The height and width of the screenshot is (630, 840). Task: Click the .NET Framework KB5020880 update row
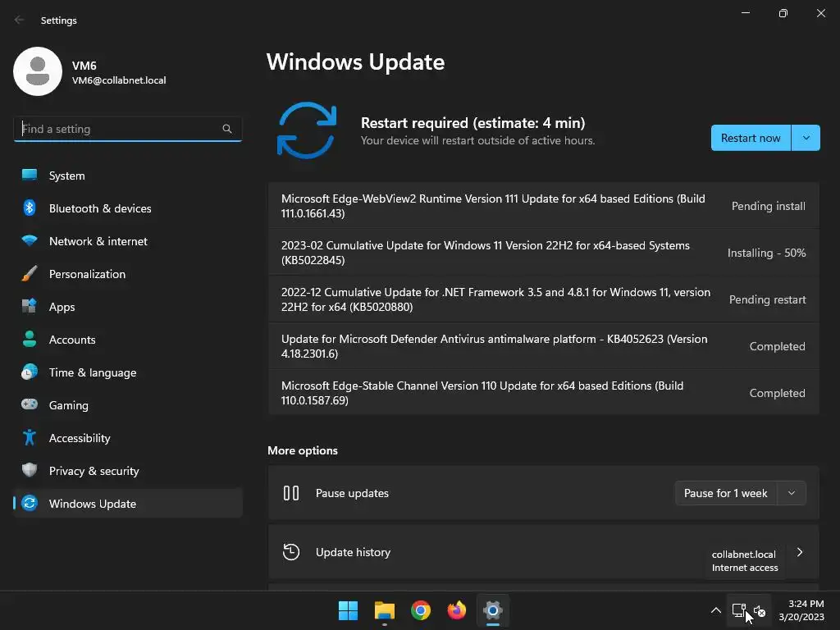543,299
